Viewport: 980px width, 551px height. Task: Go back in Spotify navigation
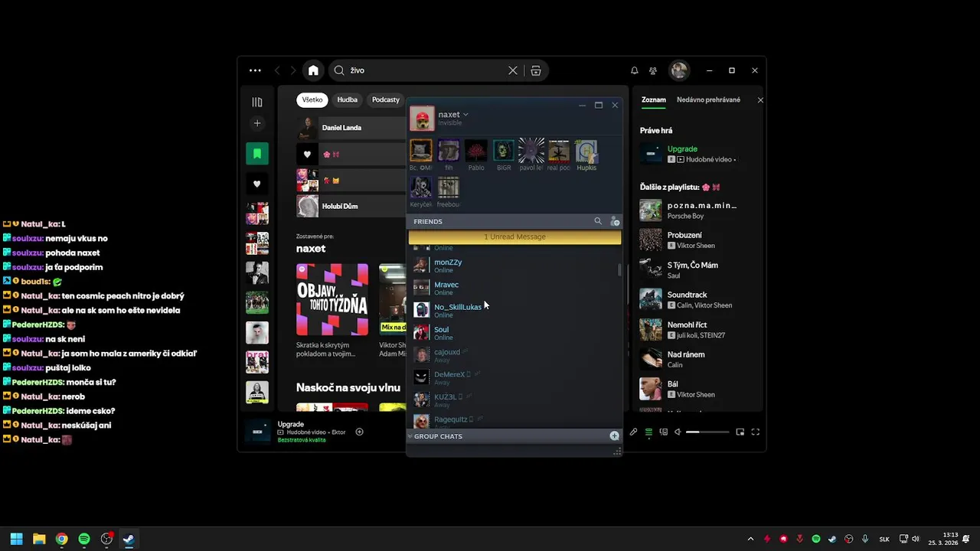coord(277,70)
